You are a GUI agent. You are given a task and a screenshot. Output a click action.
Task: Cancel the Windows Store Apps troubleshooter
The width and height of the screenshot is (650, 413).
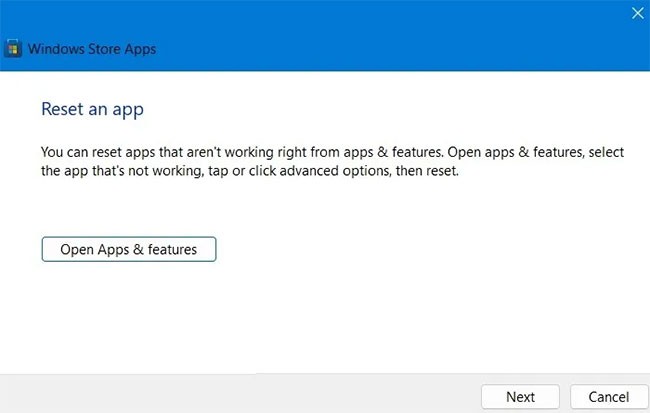click(609, 396)
